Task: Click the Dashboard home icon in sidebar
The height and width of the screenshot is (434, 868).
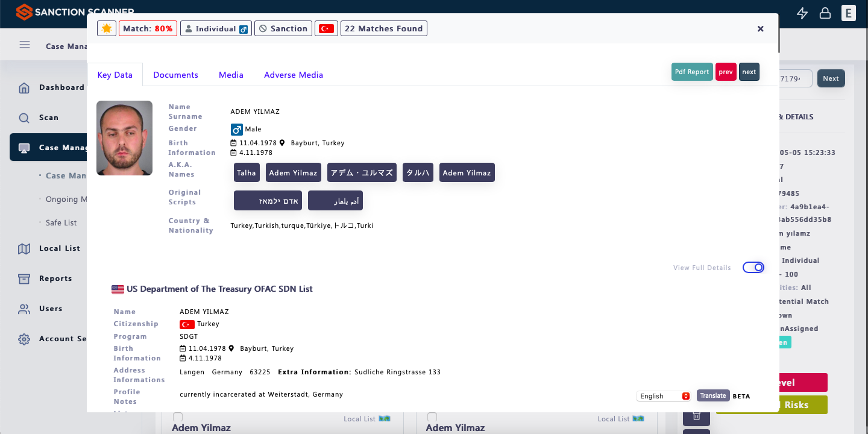Action: point(24,88)
